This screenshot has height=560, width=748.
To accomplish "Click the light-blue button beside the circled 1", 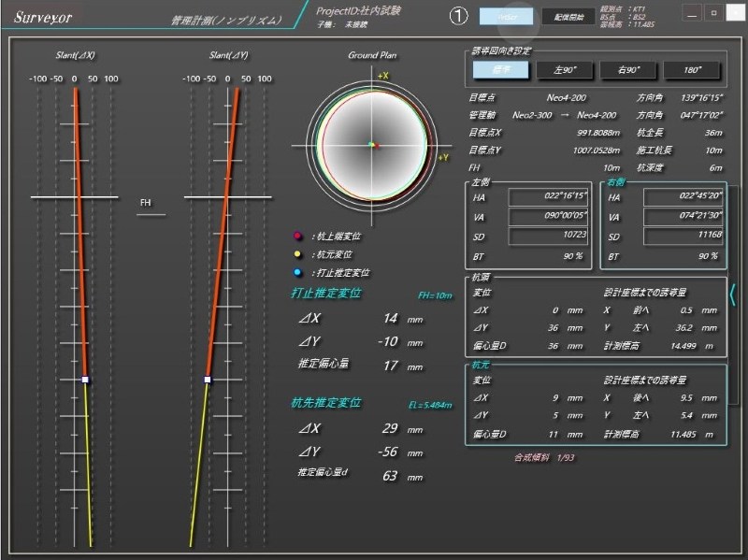I will pyautogui.click(x=506, y=16).
